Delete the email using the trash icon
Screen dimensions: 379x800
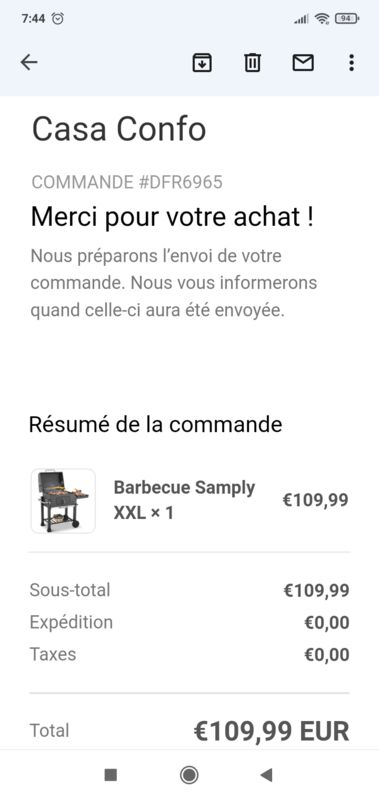[x=252, y=63]
